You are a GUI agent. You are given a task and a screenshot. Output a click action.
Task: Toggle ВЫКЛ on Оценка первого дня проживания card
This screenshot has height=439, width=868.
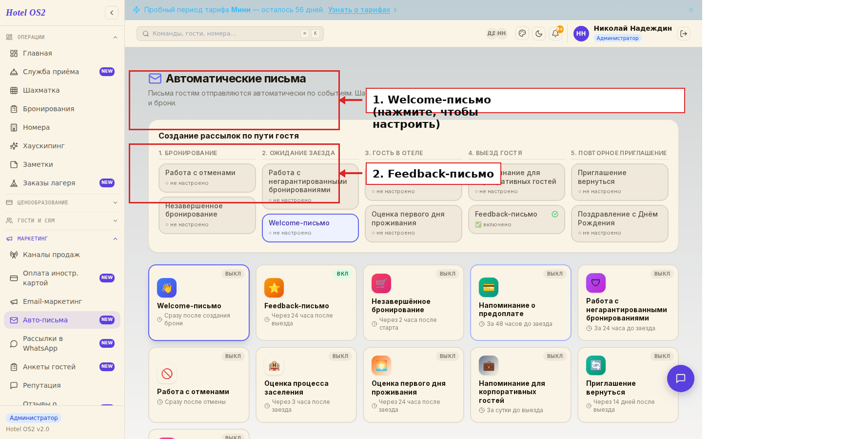[448, 356]
